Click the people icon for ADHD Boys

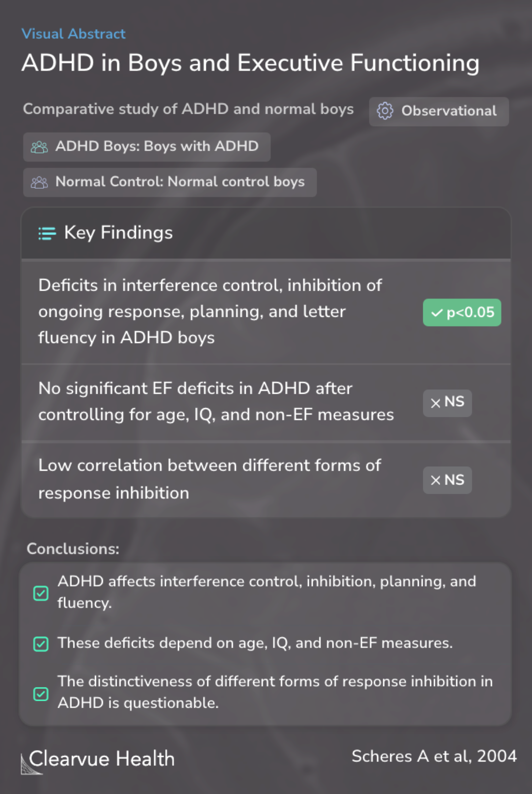coord(39,147)
